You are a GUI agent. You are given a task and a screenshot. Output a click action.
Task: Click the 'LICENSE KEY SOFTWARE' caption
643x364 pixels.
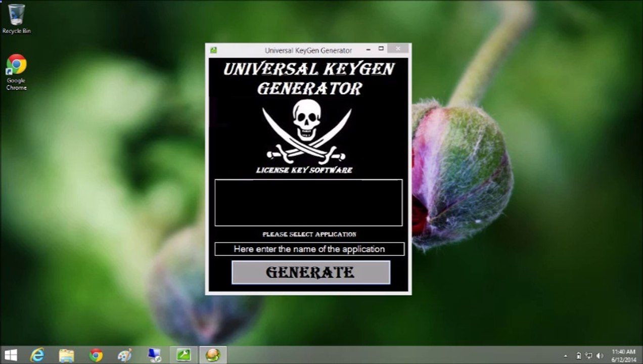coord(304,170)
